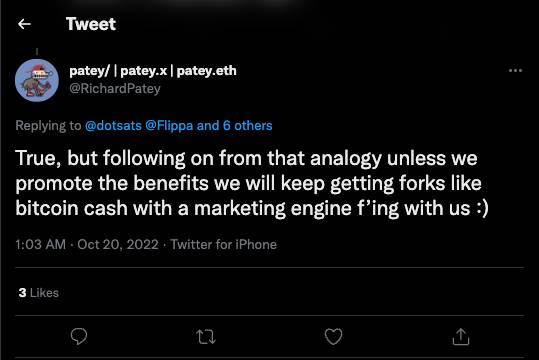Visit the @dotsats mention
Viewport: 539px width, 360px height.
113,126
